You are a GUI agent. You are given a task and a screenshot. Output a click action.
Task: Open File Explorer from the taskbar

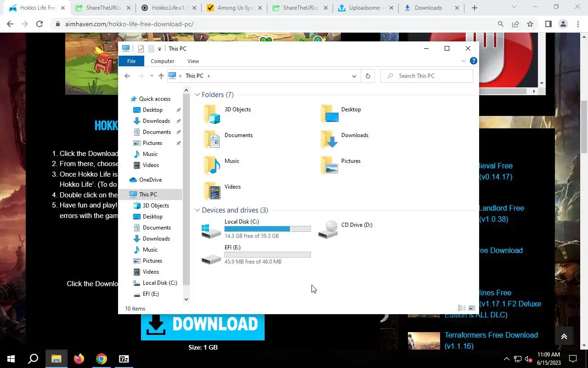tap(56, 359)
